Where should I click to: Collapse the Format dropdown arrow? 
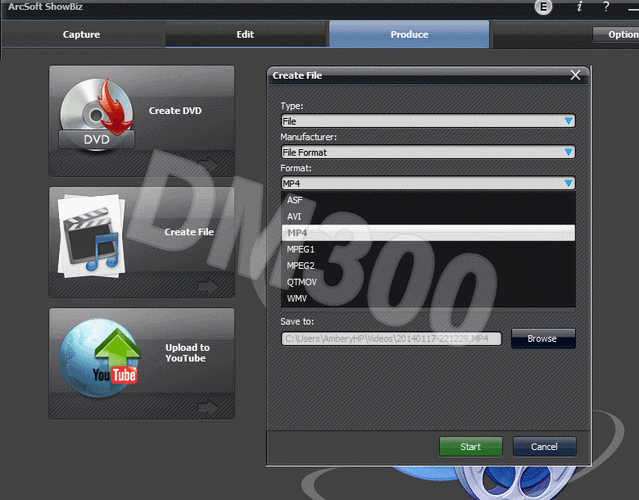(568, 183)
